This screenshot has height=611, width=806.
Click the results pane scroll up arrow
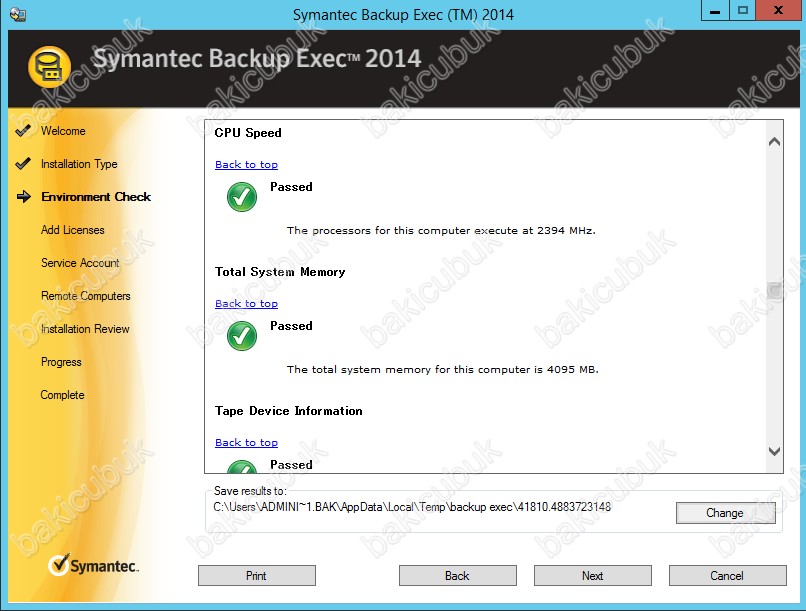pyautogui.click(x=774, y=141)
